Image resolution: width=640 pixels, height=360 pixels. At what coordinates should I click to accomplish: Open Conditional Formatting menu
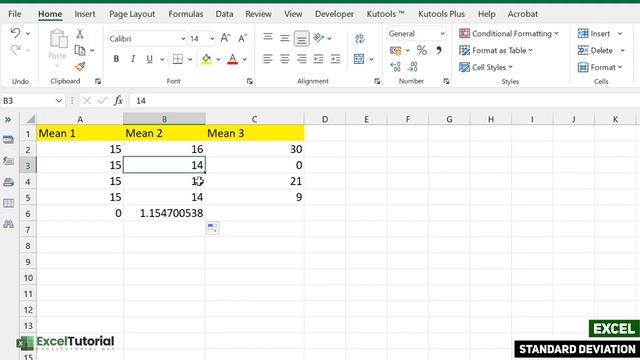pos(509,33)
